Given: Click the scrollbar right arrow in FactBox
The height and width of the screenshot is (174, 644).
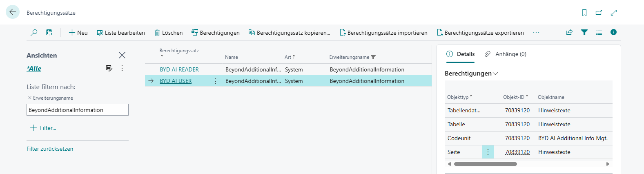Looking at the screenshot, I should point(608,164).
